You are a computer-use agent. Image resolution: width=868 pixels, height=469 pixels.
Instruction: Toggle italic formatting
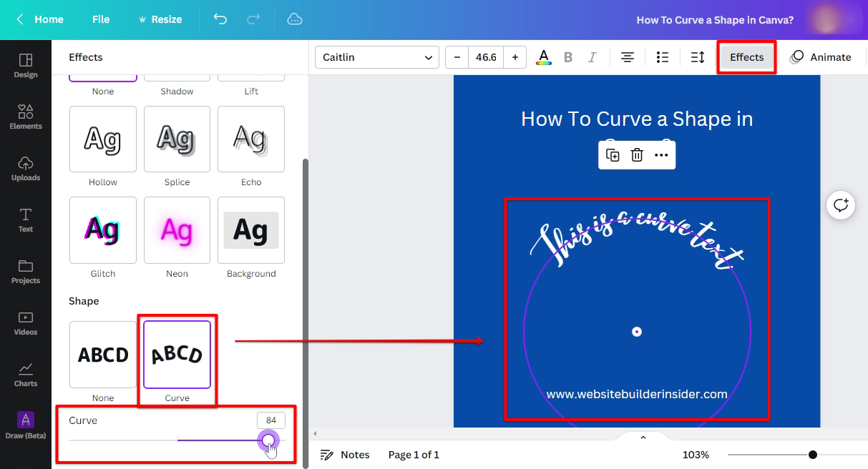coord(592,57)
